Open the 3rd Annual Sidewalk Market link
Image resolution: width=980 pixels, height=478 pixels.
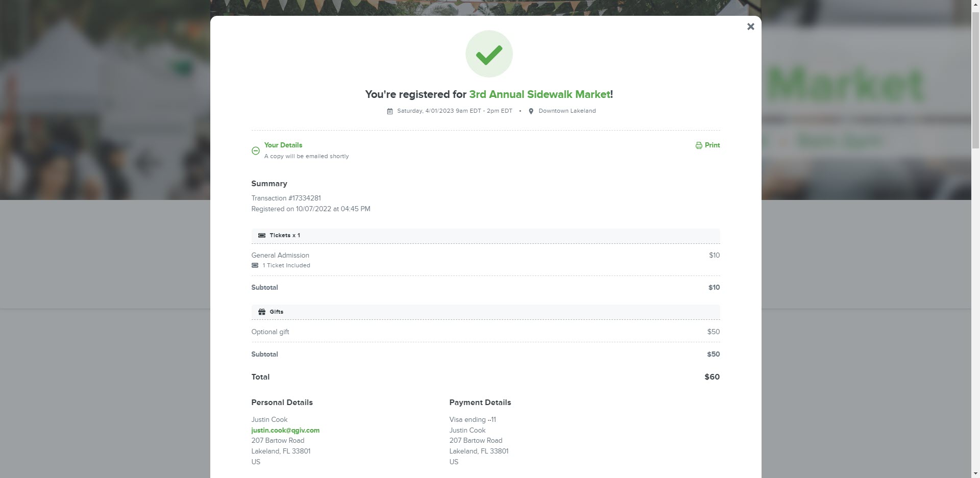tap(540, 94)
